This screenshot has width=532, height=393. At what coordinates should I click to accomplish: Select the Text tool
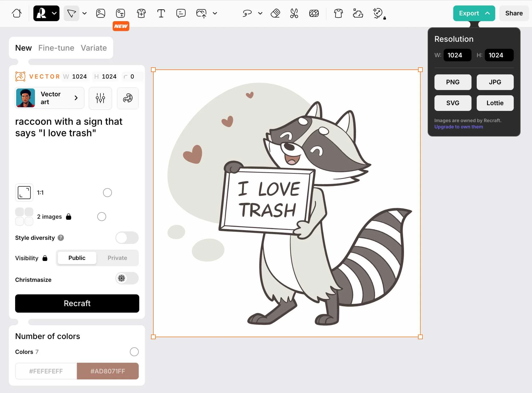click(x=161, y=13)
